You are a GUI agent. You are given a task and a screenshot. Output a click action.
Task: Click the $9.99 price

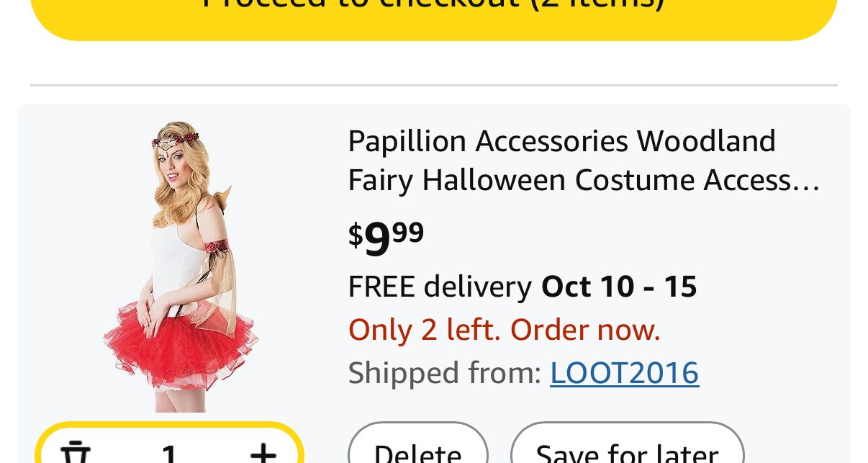click(386, 238)
